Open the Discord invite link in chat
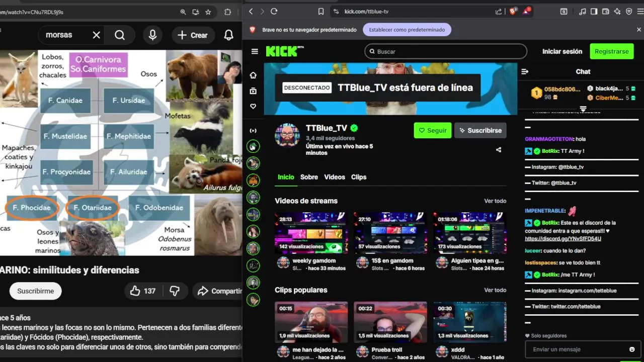 pos(563,238)
